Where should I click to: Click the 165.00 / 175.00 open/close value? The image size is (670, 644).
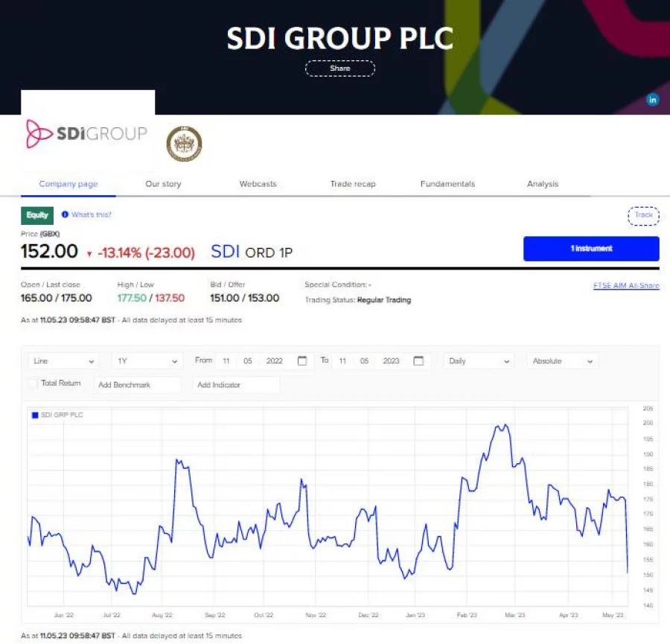pos(57,298)
